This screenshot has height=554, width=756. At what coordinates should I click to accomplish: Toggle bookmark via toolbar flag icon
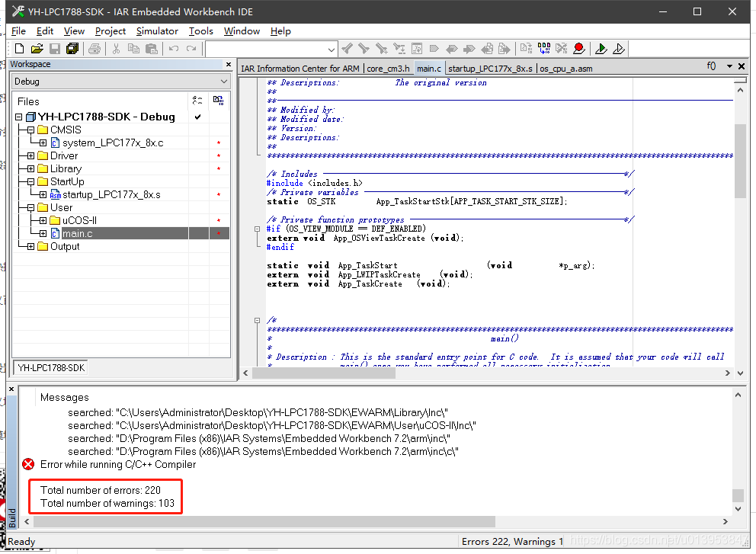point(434,49)
